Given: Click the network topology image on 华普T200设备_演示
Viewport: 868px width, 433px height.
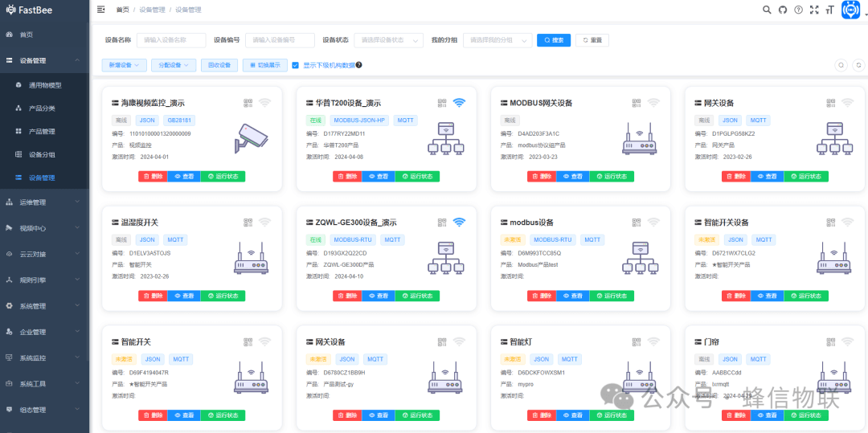Looking at the screenshot, I should pyautogui.click(x=445, y=137).
